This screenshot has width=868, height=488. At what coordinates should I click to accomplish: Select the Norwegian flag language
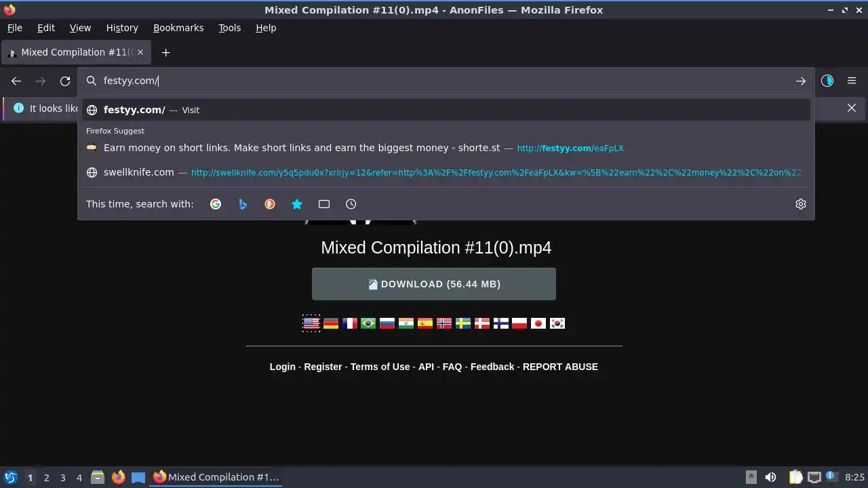tap(444, 323)
